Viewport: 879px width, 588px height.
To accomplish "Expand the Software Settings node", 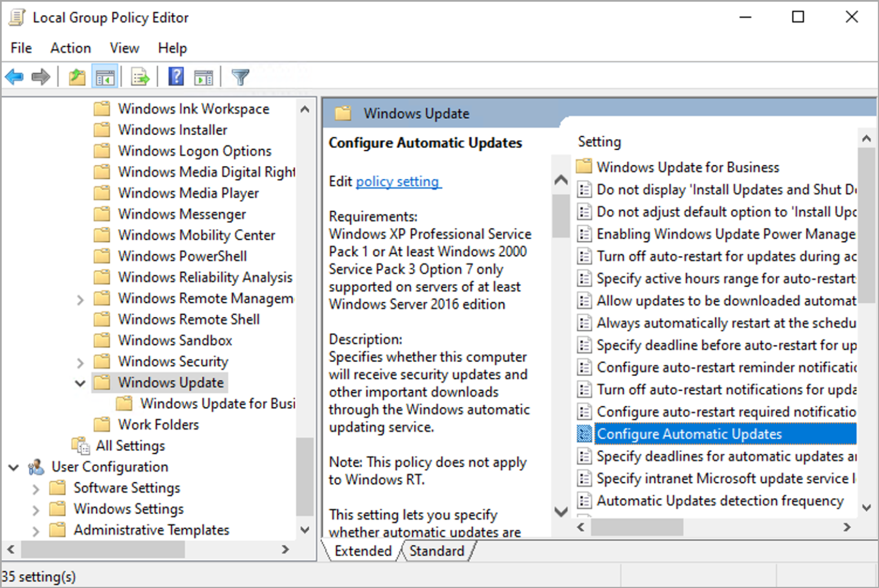I will tap(36, 489).
